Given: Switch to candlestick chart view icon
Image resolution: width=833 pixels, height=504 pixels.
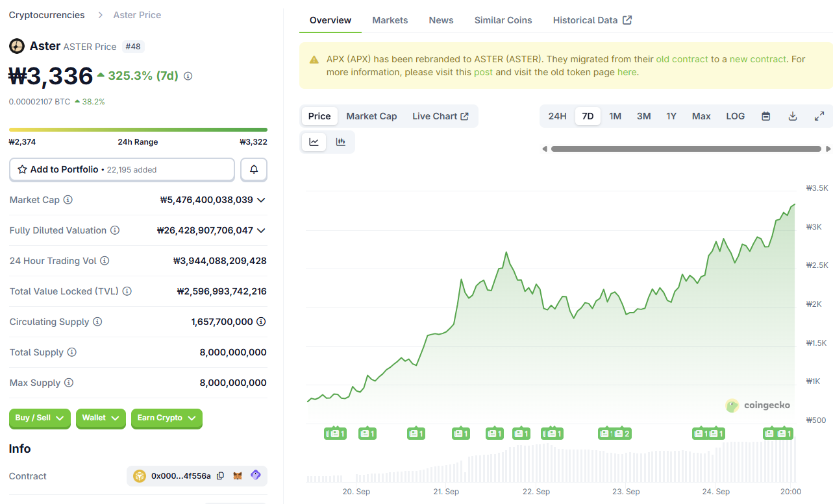Looking at the screenshot, I should pos(341,142).
